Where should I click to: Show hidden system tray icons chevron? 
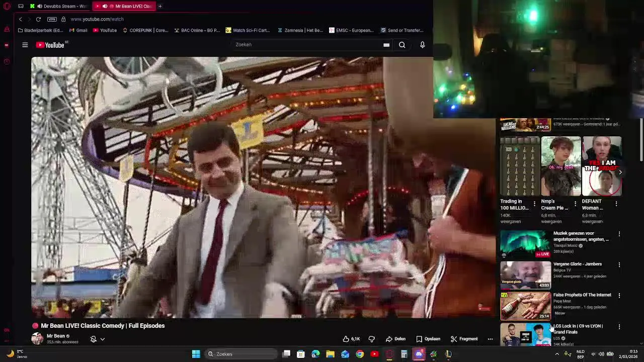(557, 354)
